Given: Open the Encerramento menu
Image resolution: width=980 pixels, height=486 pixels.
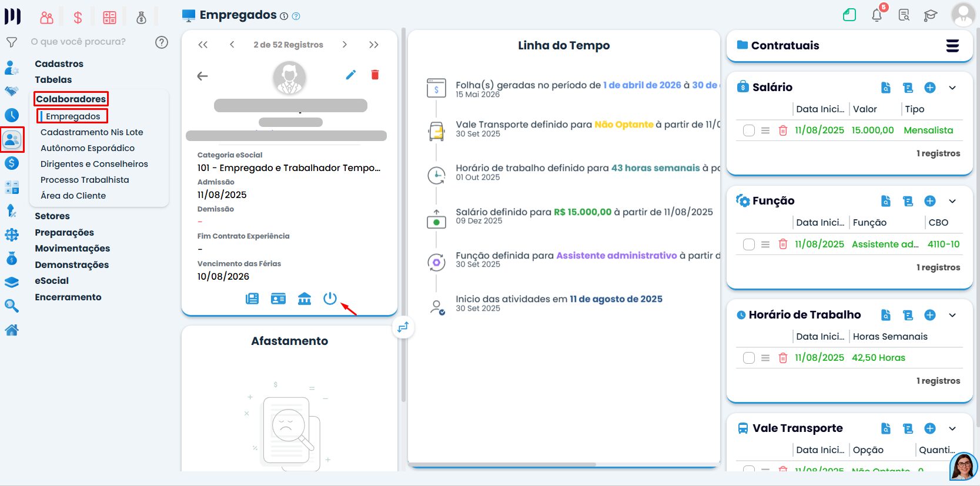Looking at the screenshot, I should point(68,297).
